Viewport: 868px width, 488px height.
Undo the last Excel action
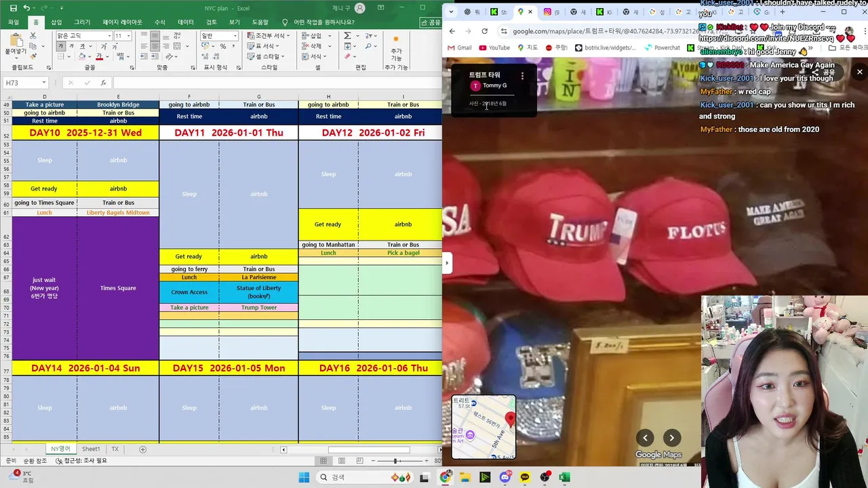pos(26,8)
